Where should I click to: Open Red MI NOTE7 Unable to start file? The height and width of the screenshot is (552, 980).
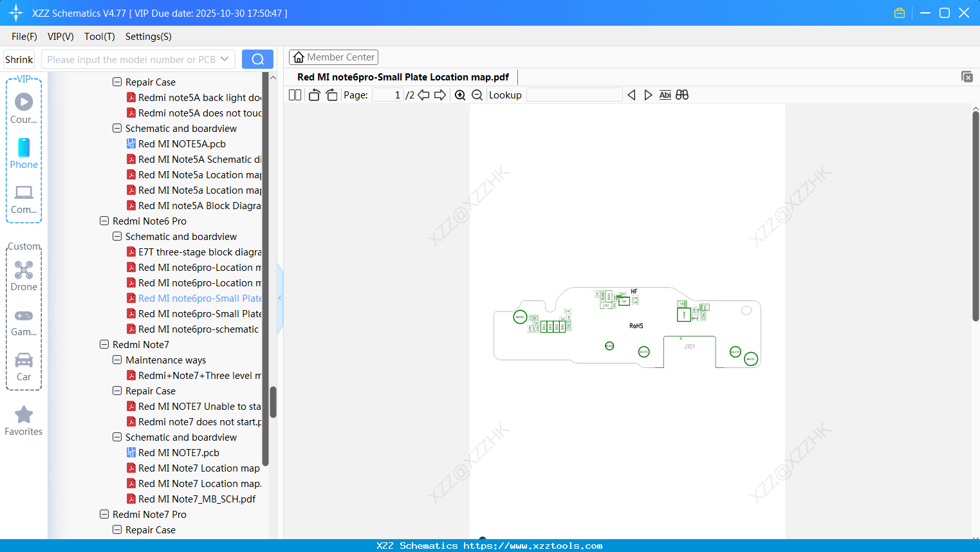tap(194, 407)
